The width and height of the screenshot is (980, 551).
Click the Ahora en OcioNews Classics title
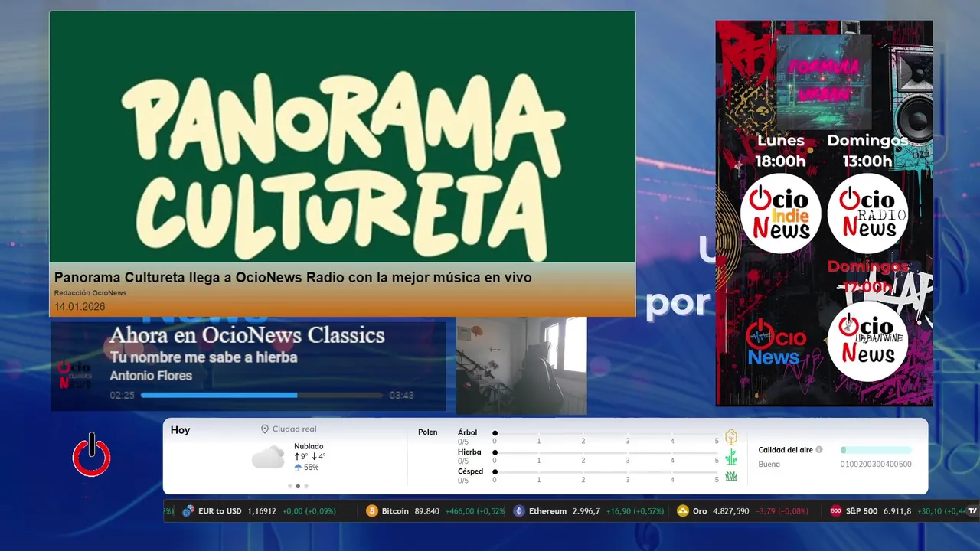(x=247, y=335)
